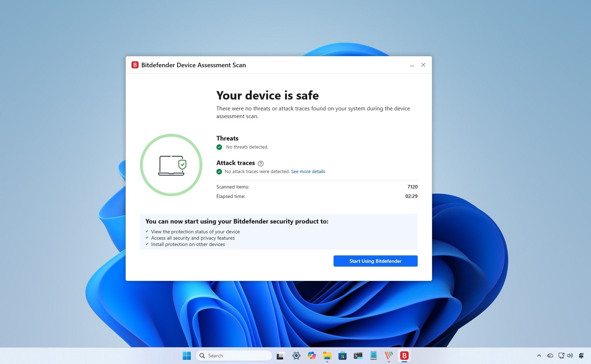591x364 pixels.
Task: Click the laptop shield status icon
Action: (x=172, y=165)
